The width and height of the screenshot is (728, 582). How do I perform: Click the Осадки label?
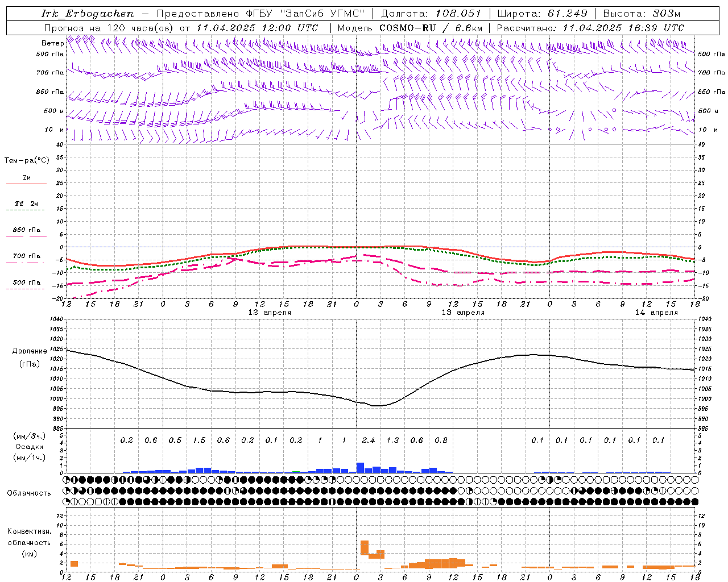30,447
